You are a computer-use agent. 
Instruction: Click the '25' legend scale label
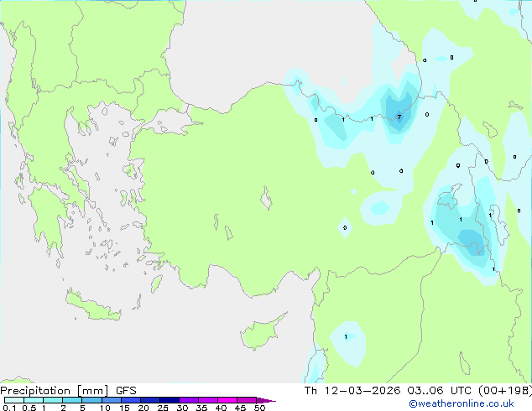(163, 408)
